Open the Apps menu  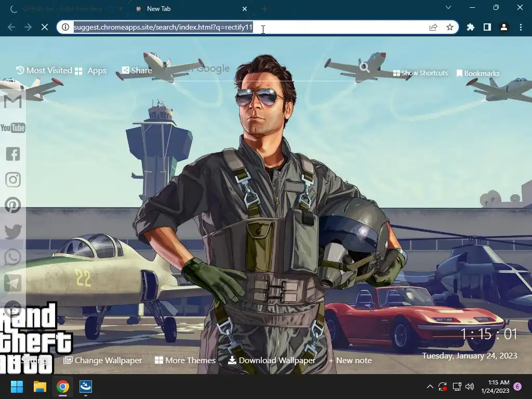pos(90,71)
